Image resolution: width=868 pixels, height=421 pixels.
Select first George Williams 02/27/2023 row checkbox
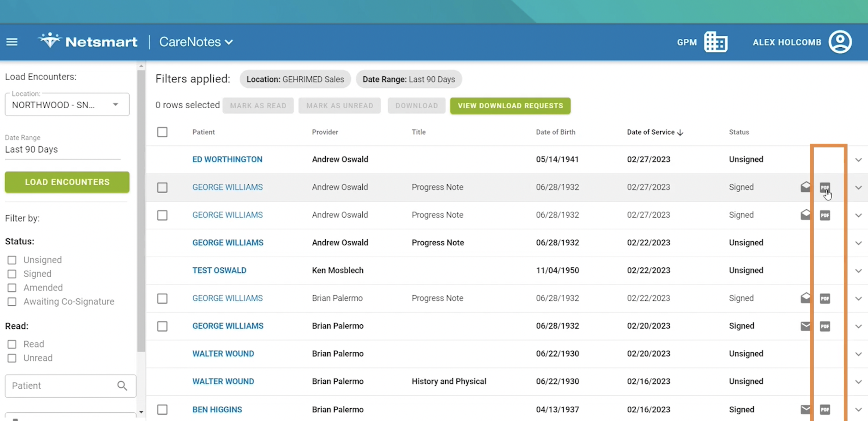tap(163, 188)
